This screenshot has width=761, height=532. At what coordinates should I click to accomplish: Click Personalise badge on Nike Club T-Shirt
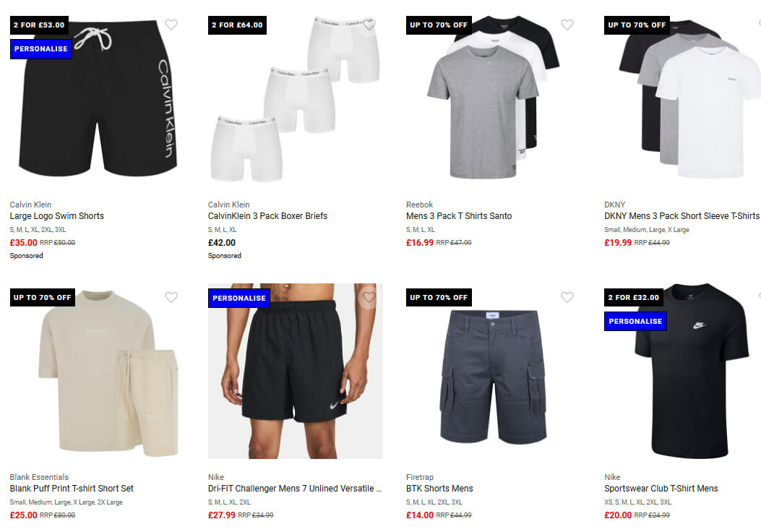point(635,322)
